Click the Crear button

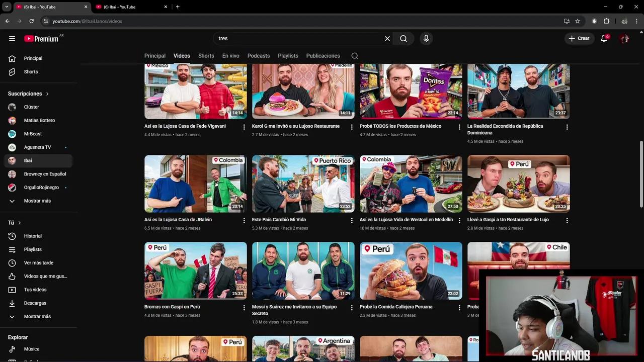pyautogui.click(x=579, y=38)
